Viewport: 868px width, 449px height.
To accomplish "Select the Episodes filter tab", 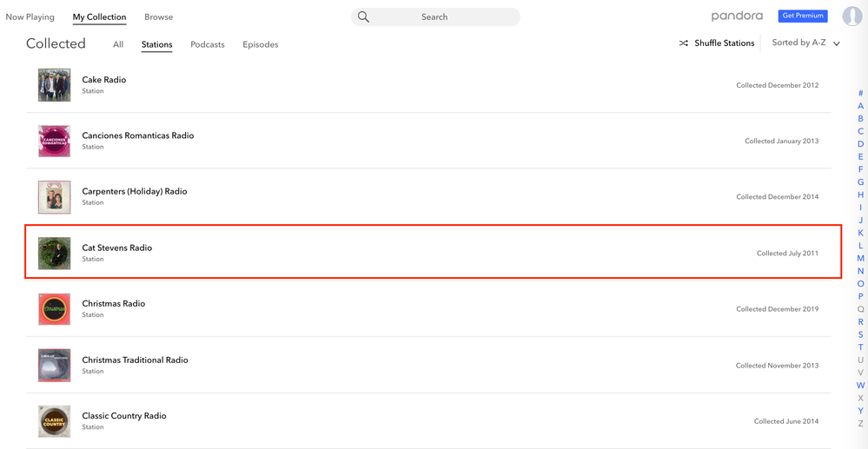I will click(x=261, y=44).
